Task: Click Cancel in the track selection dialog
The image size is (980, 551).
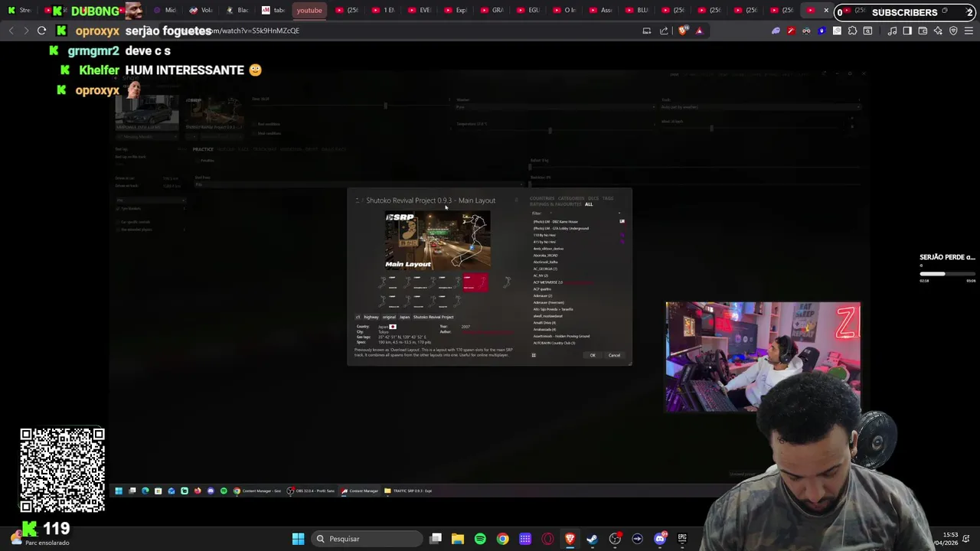Action: click(x=614, y=355)
